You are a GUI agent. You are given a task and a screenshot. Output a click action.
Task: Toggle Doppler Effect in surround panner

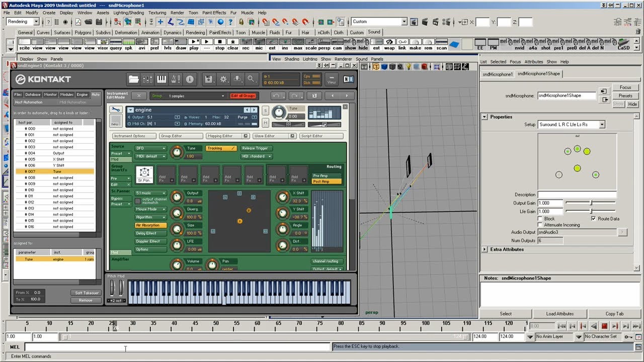150,241
